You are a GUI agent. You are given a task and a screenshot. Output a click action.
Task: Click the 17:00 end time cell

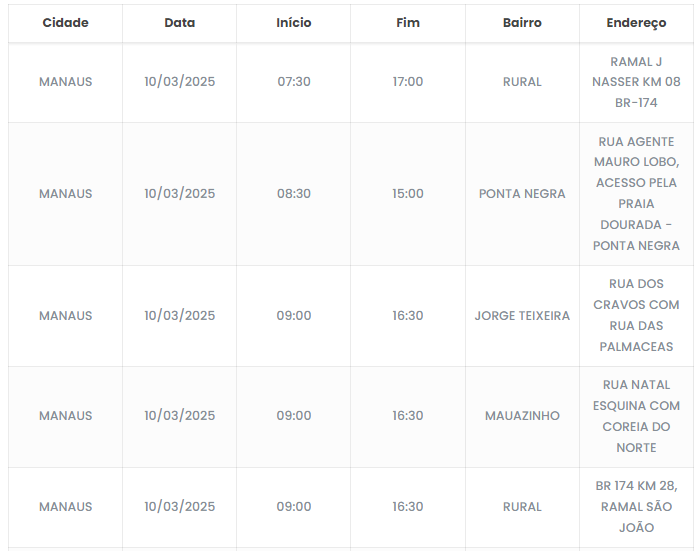click(x=408, y=82)
